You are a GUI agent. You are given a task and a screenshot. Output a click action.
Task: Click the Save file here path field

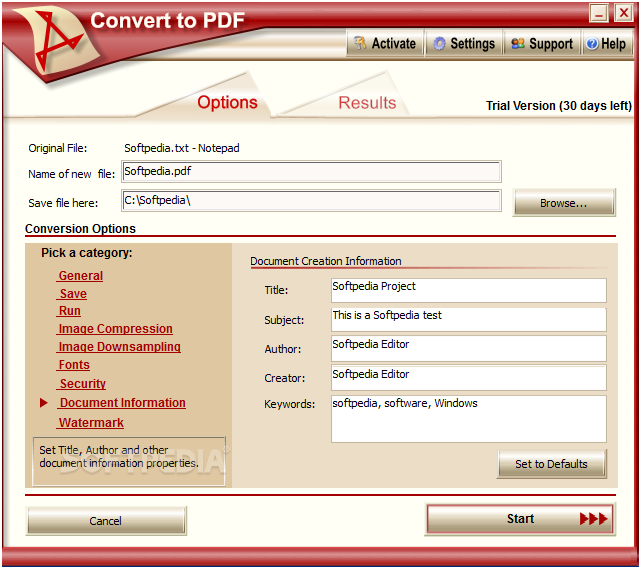point(311,201)
